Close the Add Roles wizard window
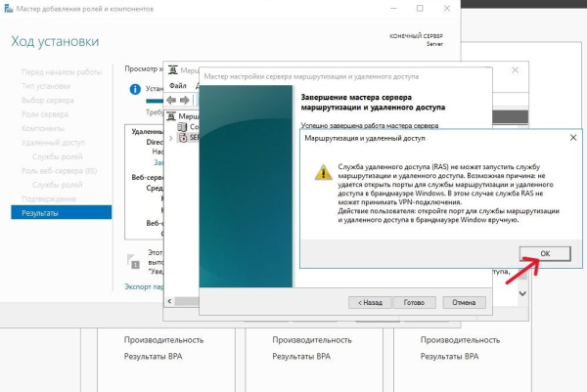587x392 pixels. tap(447, 8)
